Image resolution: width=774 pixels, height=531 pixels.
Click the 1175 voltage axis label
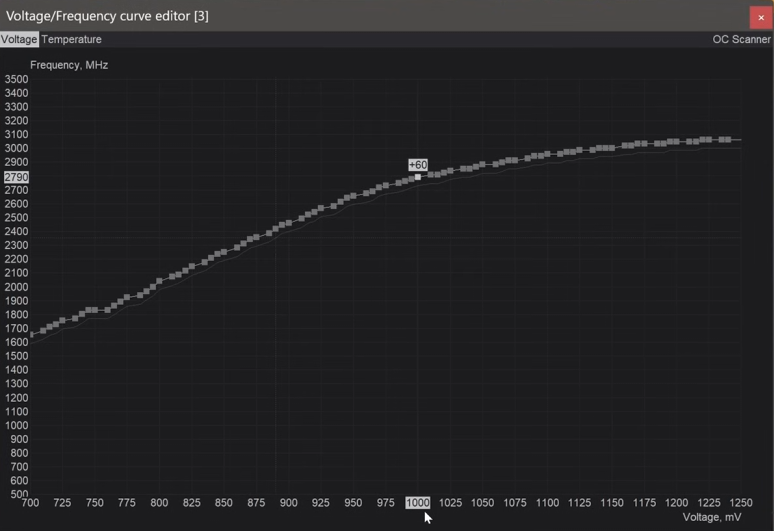644,503
